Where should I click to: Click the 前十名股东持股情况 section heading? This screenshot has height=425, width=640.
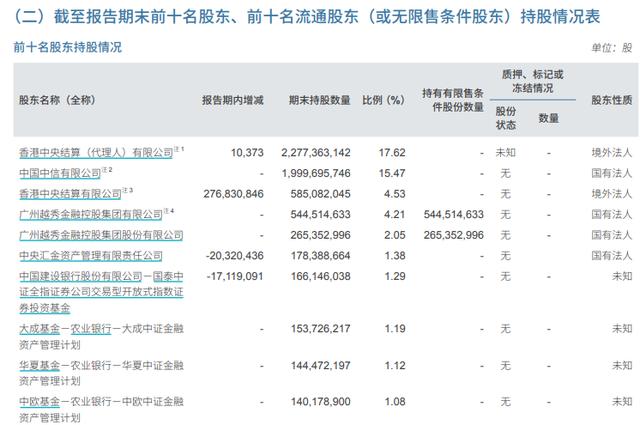pyautogui.click(x=68, y=47)
